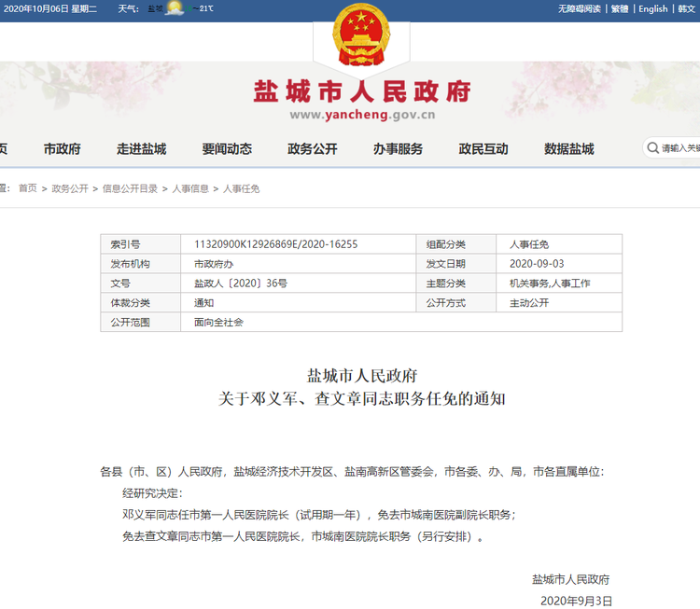Screen dimensions: 700x609
Task: Select 政民互动 navigation item
Action: click(483, 148)
